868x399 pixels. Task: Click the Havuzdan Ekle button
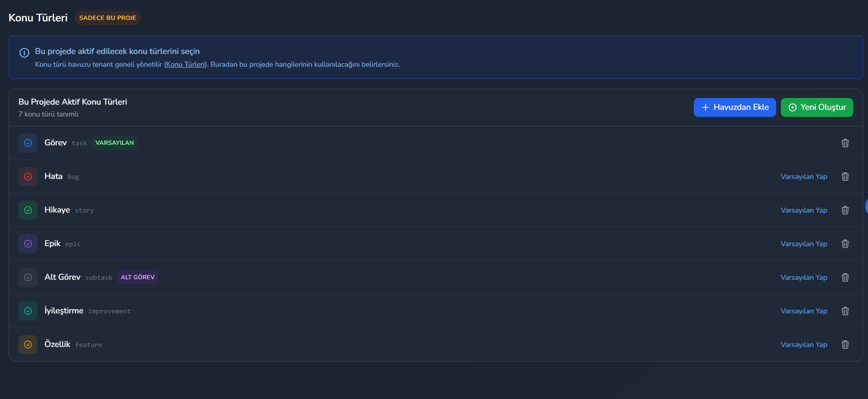734,107
